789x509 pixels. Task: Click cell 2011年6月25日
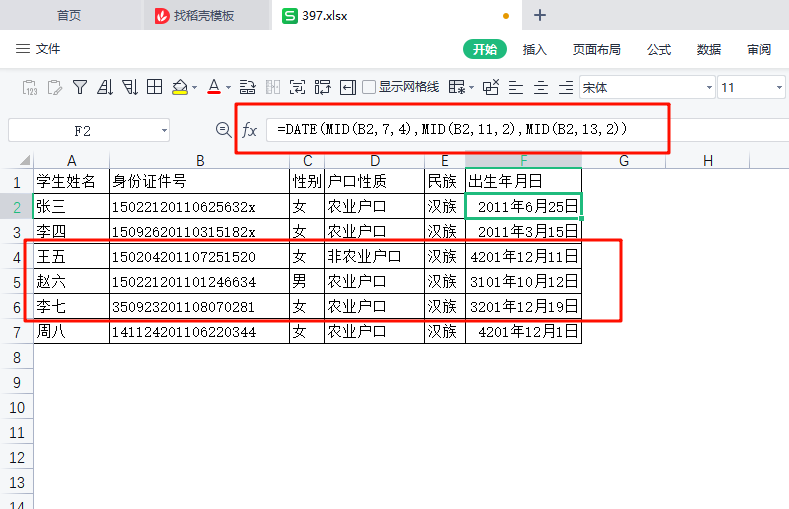[524, 206]
